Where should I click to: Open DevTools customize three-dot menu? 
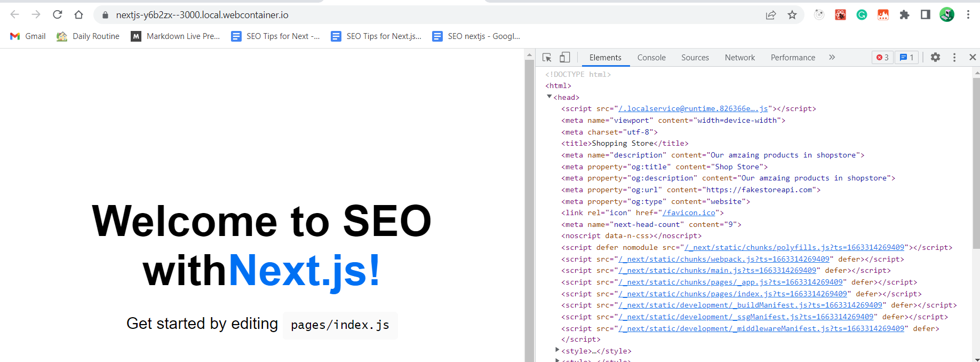(954, 57)
